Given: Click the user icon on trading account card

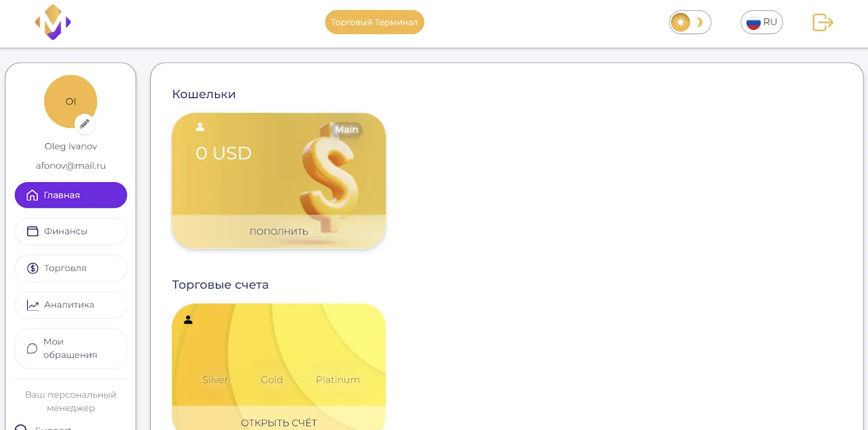Looking at the screenshot, I should point(188,320).
